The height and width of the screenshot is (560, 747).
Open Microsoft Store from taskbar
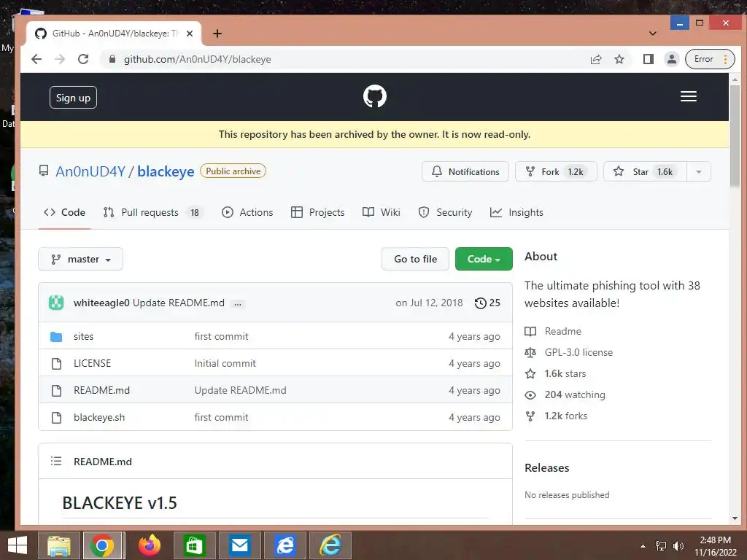pos(194,545)
